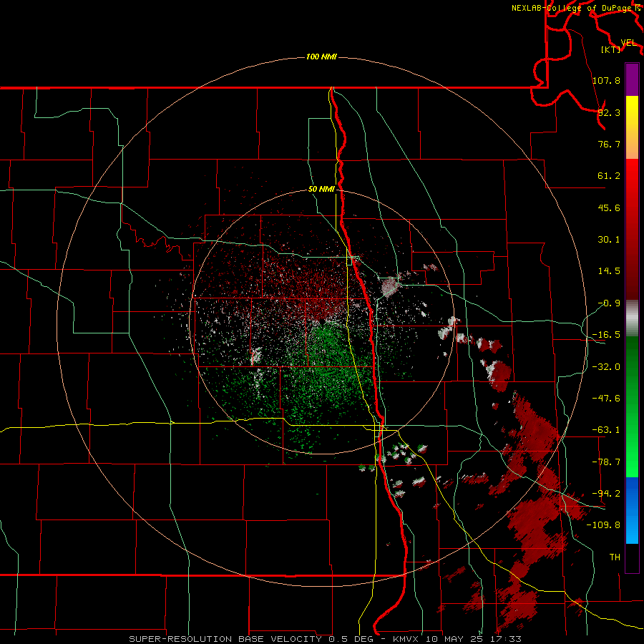Select the 50 NMI range ring label
Image resolution: width=644 pixels, height=644 pixels.
(x=321, y=189)
